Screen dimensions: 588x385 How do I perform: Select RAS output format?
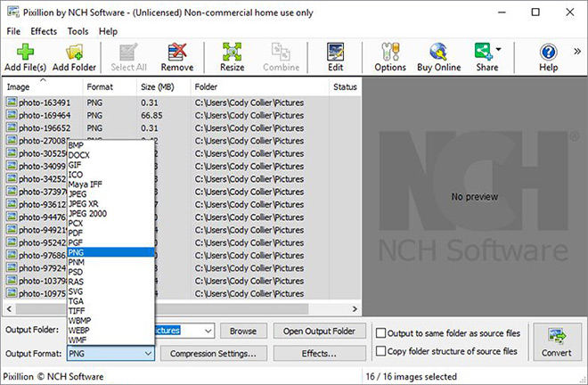110,282
